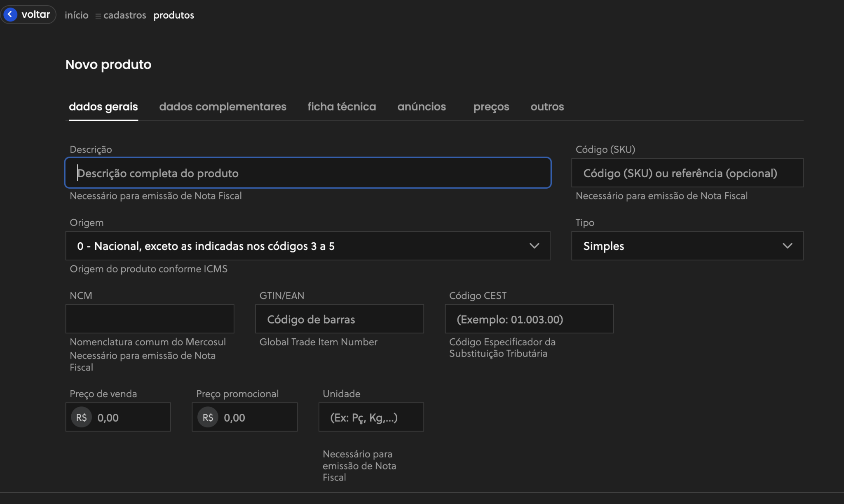Click the Unidade input field

click(371, 417)
